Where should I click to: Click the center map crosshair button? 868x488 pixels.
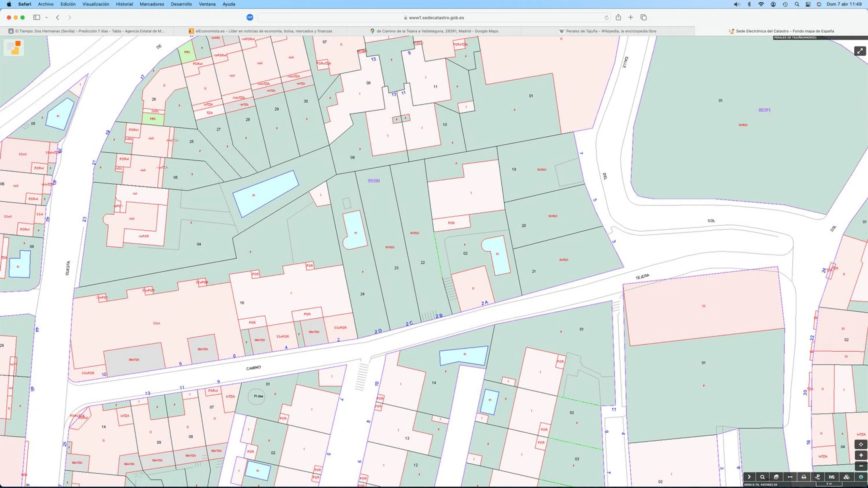point(861,444)
